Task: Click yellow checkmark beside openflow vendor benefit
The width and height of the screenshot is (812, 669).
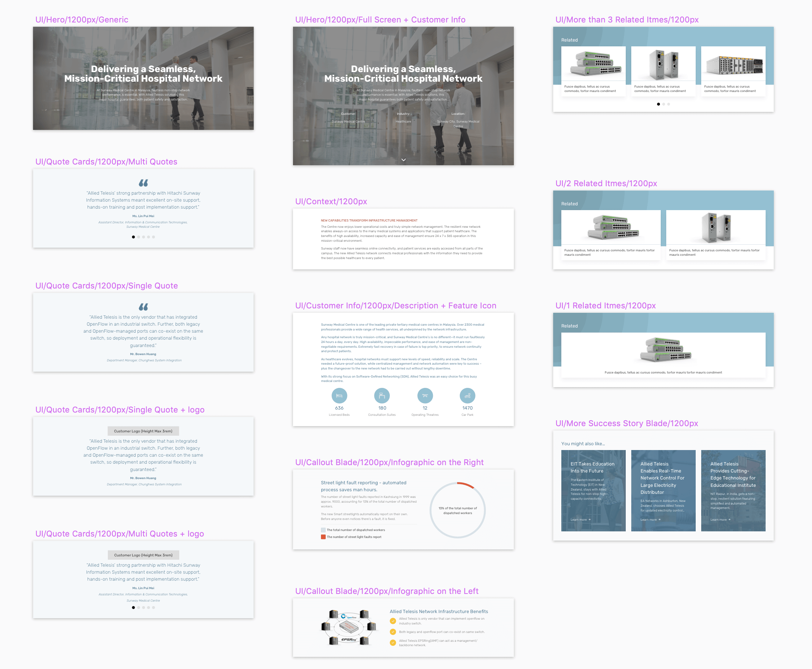Action: (x=393, y=621)
